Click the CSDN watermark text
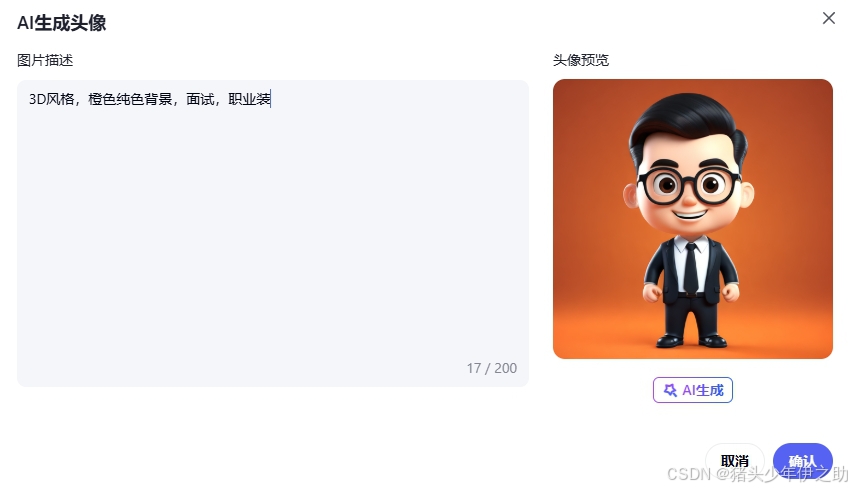This screenshot has width=852, height=489. (x=757, y=474)
